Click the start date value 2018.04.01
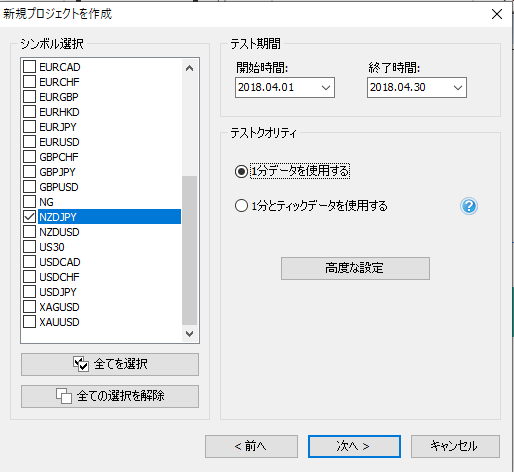This screenshot has height=472, width=514. pos(266,87)
